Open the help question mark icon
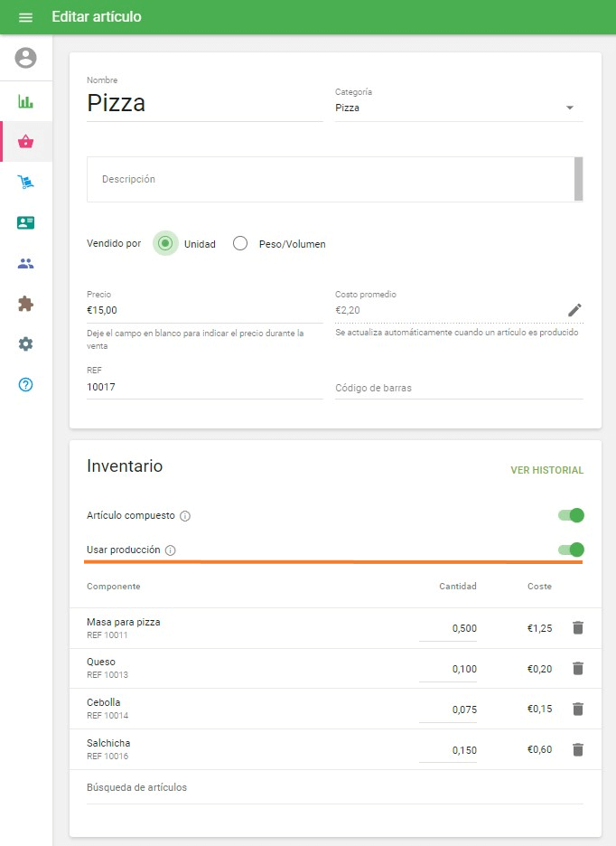Image resolution: width=616 pixels, height=846 pixels. pos(25,385)
